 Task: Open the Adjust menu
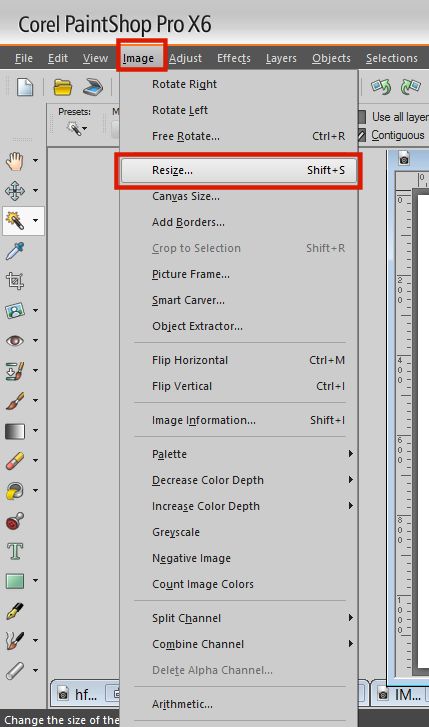point(185,58)
